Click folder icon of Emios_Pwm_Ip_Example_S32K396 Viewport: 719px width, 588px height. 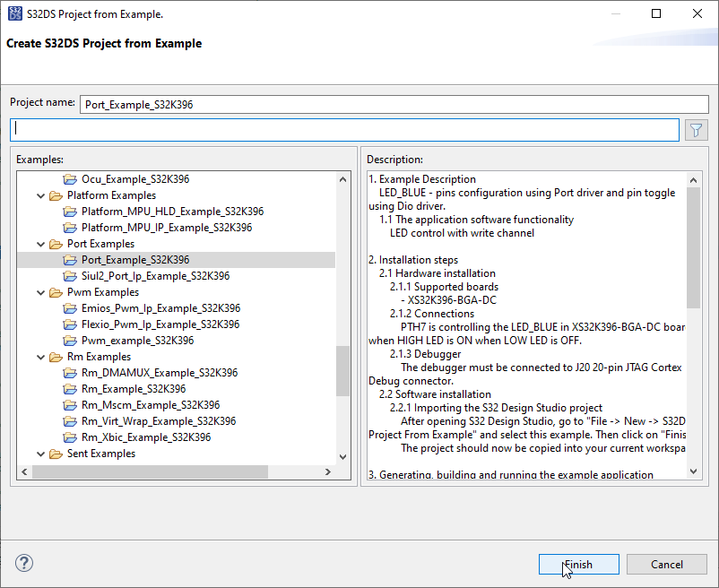[x=72, y=308]
